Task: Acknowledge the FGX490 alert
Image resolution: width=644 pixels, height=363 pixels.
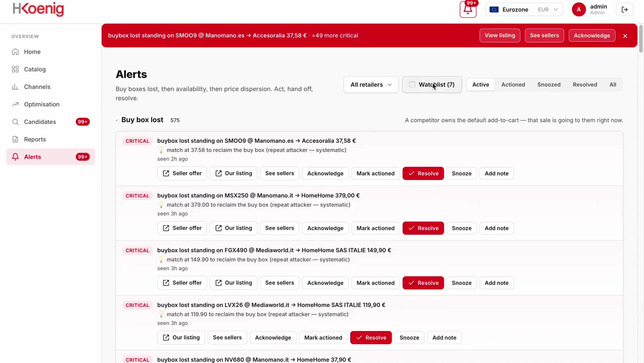Action: [x=325, y=283]
